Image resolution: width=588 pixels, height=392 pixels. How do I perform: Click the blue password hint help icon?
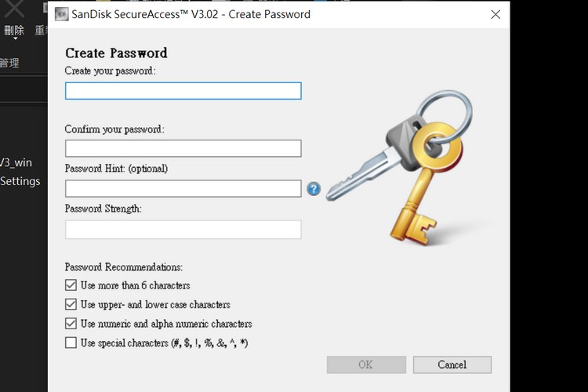pos(314,189)
